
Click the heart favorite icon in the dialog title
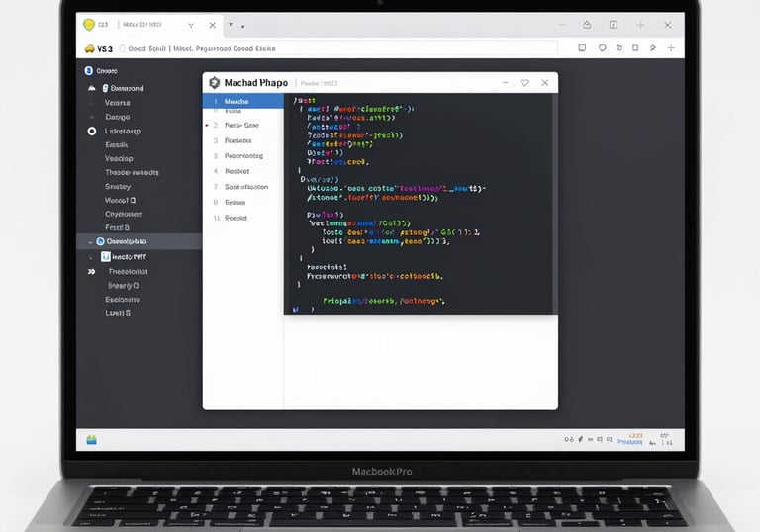524,83
